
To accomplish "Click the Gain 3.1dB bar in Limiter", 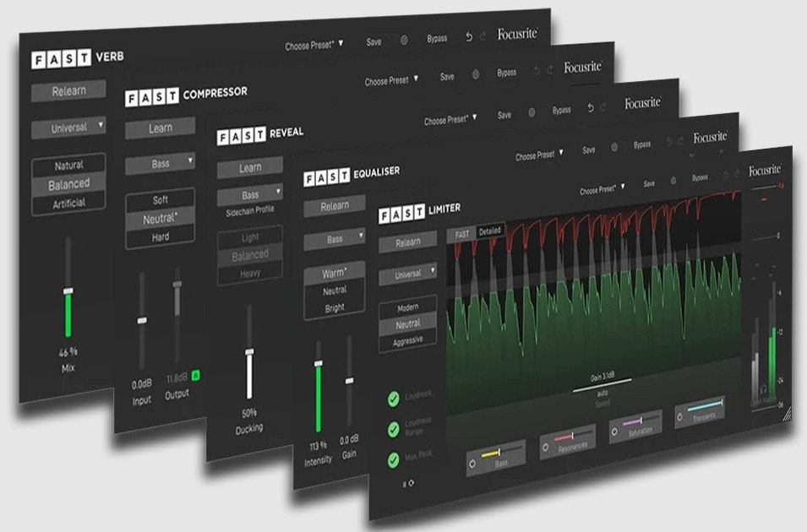I will [603, 383].
